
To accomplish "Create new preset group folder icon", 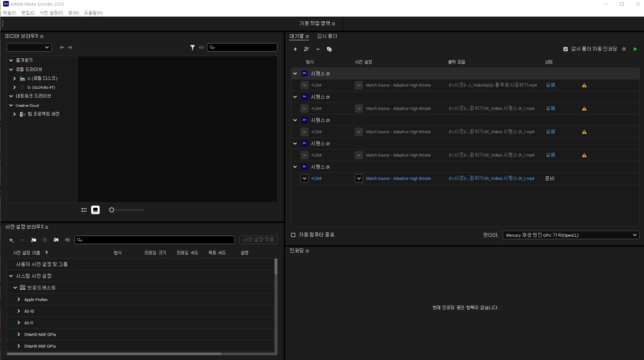I will click(34, 240).
